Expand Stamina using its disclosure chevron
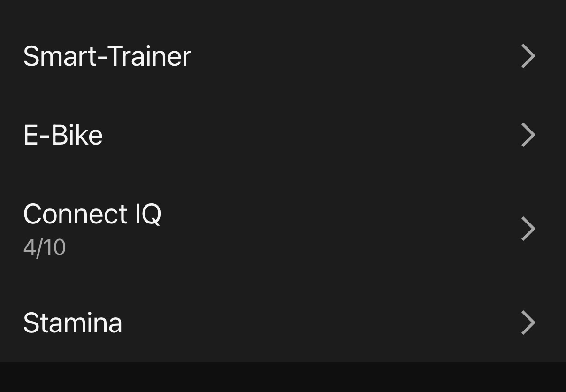This screenshot has width=566, height=392. 528,323
